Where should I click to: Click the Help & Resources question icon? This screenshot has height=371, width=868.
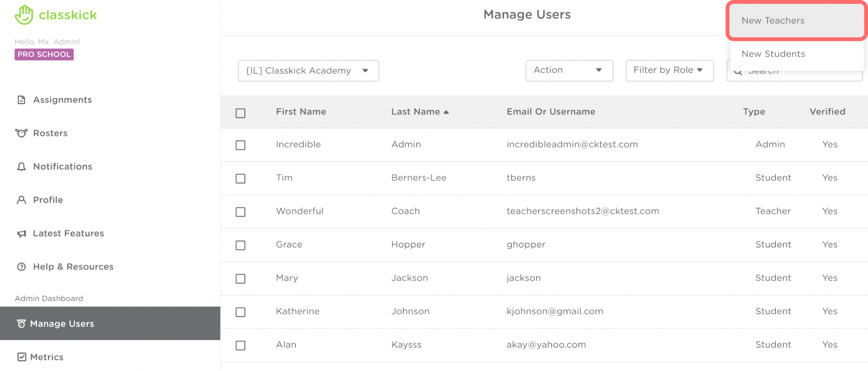coord(21,267)
